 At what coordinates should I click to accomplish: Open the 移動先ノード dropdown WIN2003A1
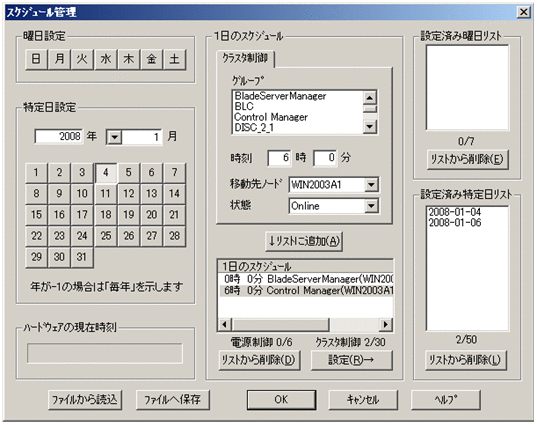[371, 185]
